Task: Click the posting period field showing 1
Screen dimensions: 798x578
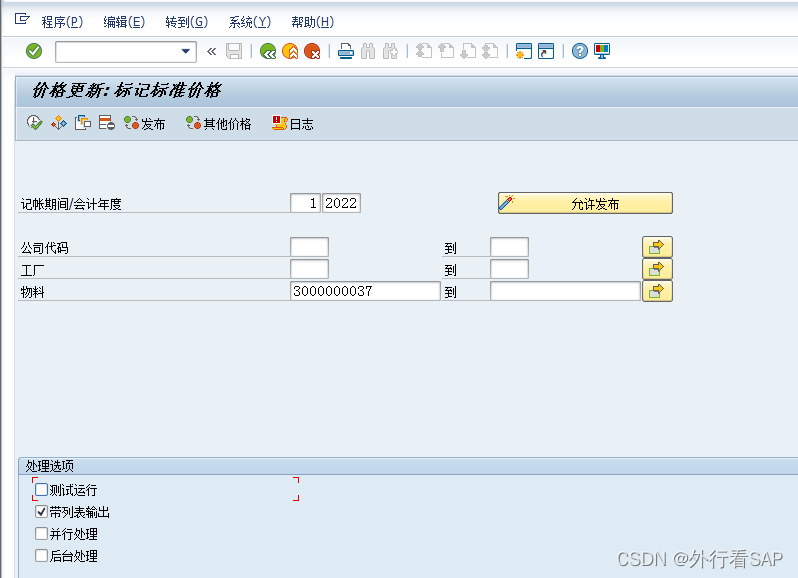Action: [305, 203]
